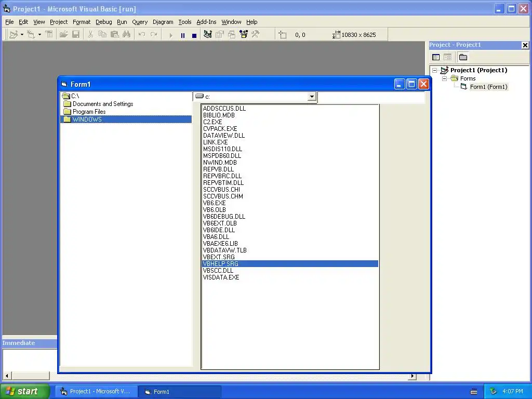Open the Form Layout Window icon
This screenshot has width=532, height=399.
coord(232,35)
